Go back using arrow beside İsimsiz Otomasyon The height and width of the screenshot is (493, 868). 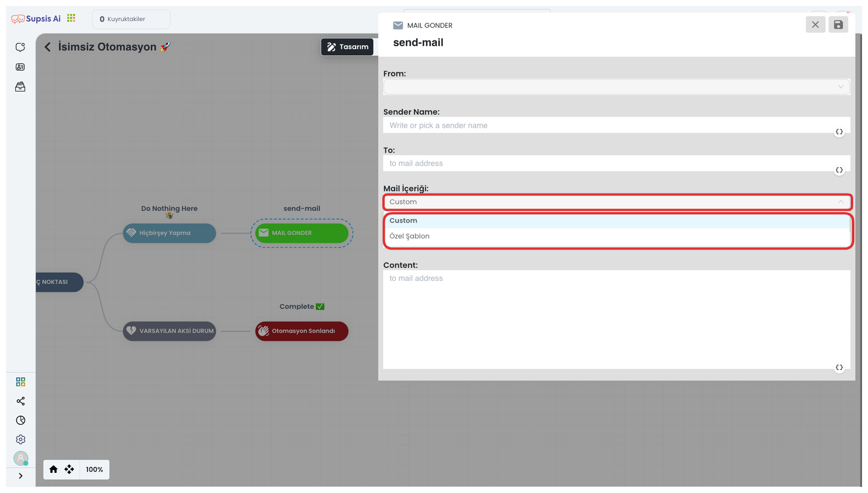48,47
